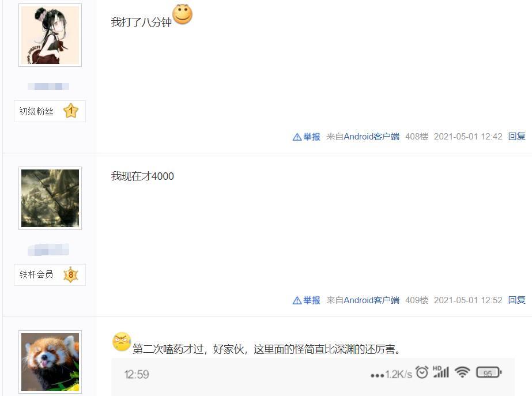Click the report warning icon on floor 408
The width and height of the screenshot is (532, 396).
(297, 137)
